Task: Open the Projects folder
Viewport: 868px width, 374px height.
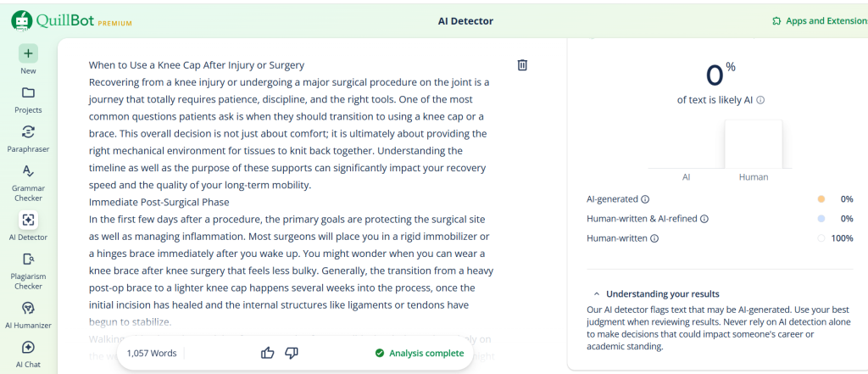Action: pos(28,93)
